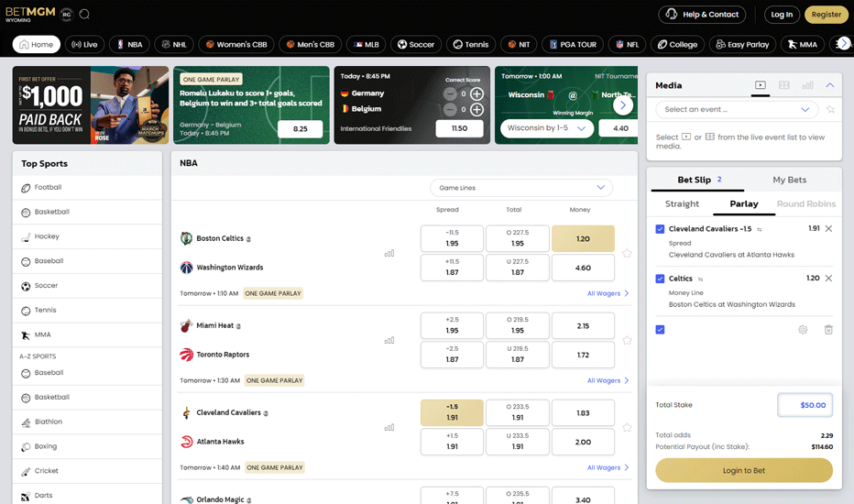The width and height of the screenshot is (854, 504).
Task: Open the Select an event dropdown
Action: click(x=737, y=110)
